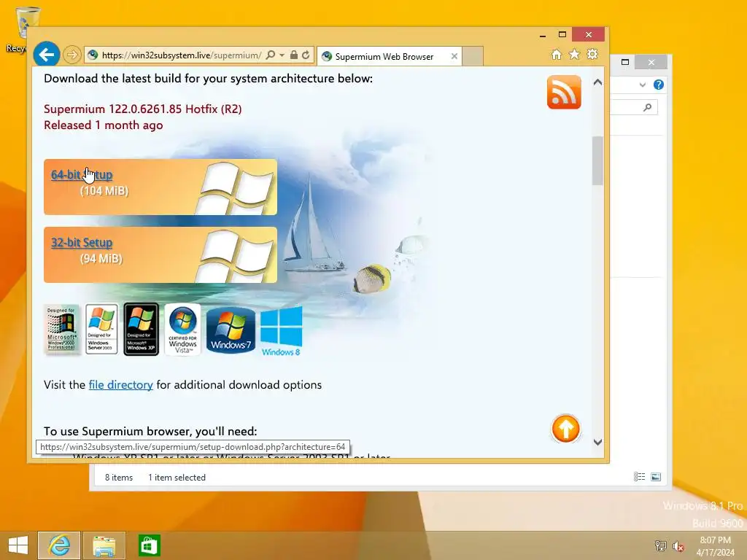Open help in the File Explorer window

click(659, 85)
